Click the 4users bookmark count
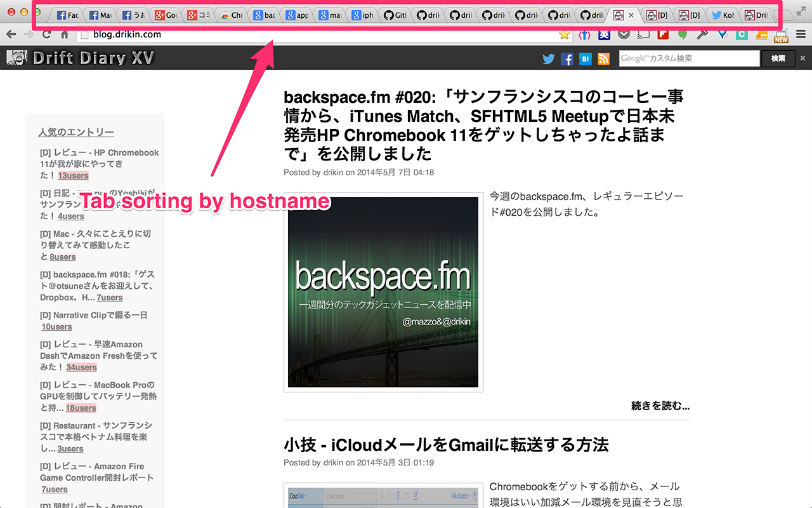Viewport: 812px width, 508px height. coord(71,217)
